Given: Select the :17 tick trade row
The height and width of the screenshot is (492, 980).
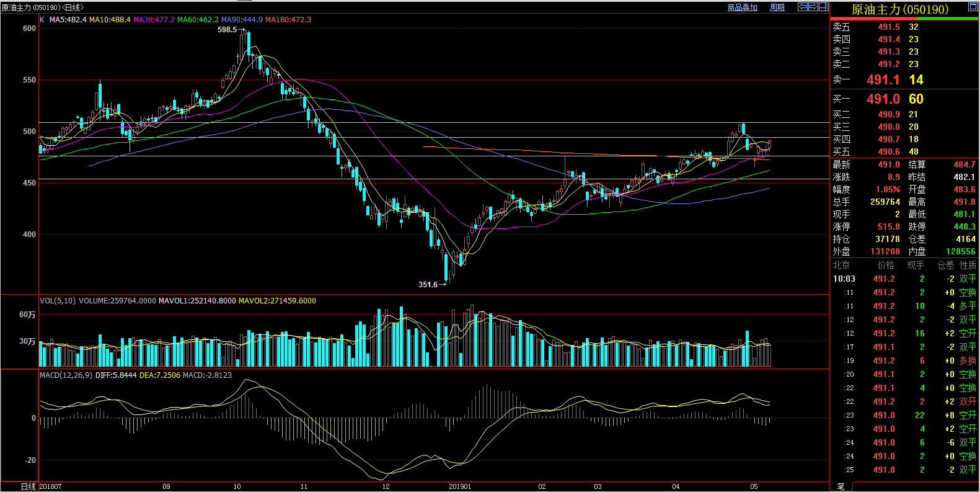Looking at the screenshot, I should 904,347.
